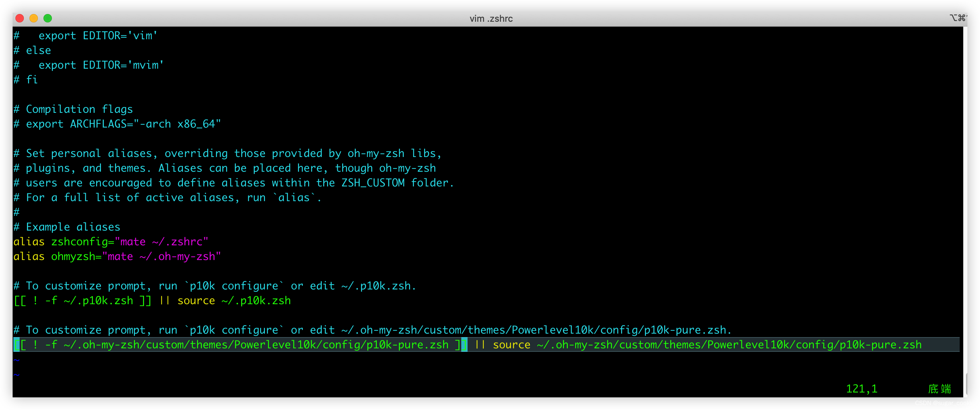This screenshot has width=980, height=410.
Task: Click the keyboard shortcut indicator in title bar
Action: click(x=958, y=18)
